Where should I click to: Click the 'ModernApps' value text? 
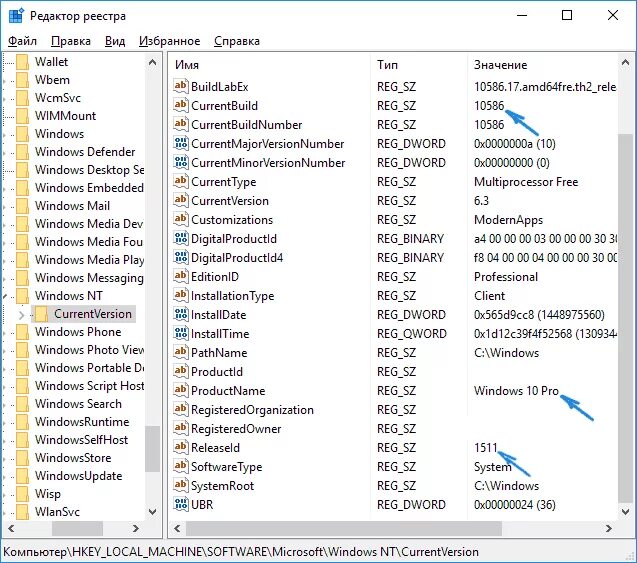pyautogui.click(x=508, y=220)
